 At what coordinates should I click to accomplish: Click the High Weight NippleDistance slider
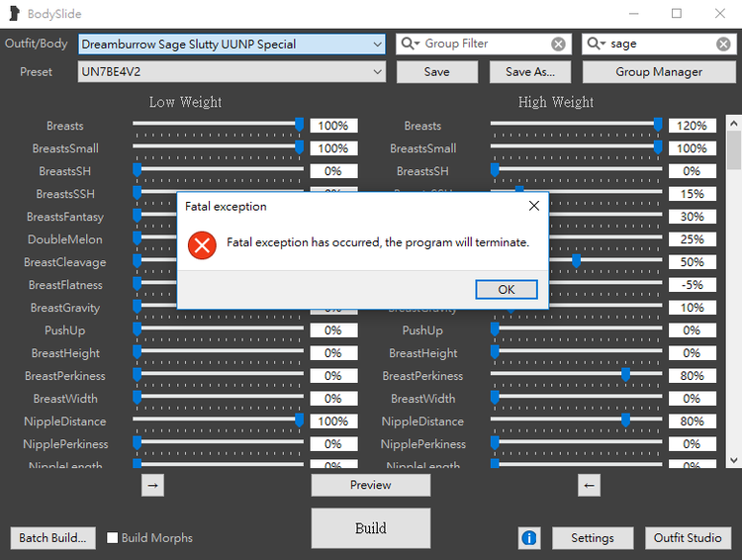click(576, 420)
